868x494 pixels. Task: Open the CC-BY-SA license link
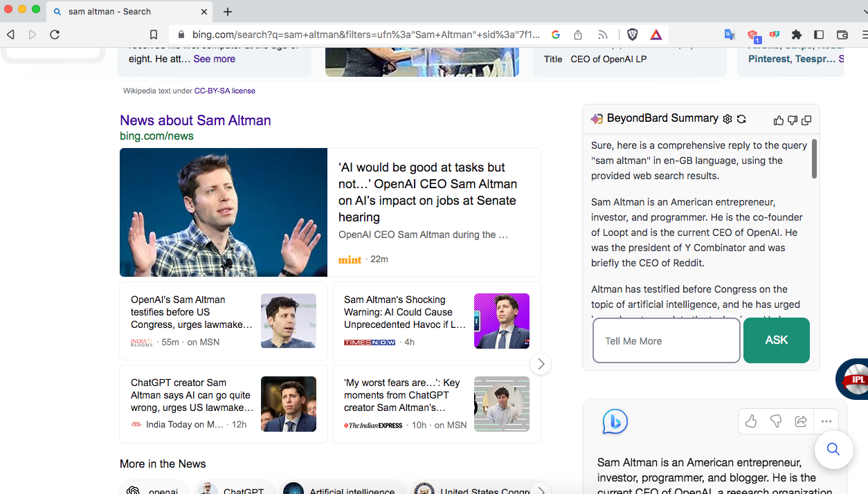pyautogui.click(x=224, y=91)
